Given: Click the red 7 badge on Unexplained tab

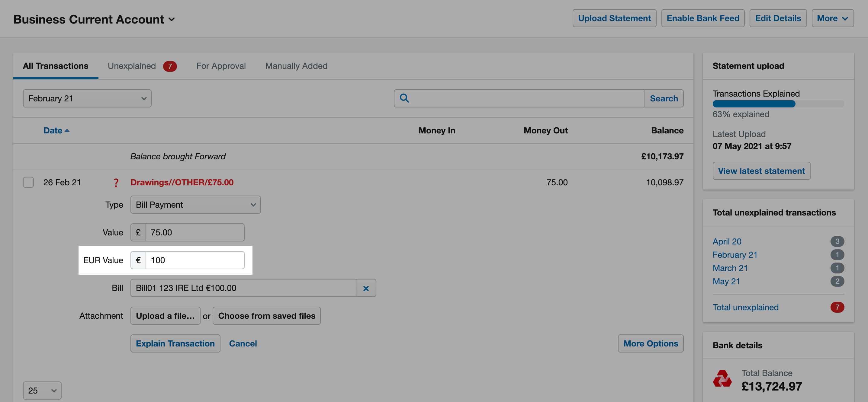Looking at the screenshot, I should (x=170, y=66).
